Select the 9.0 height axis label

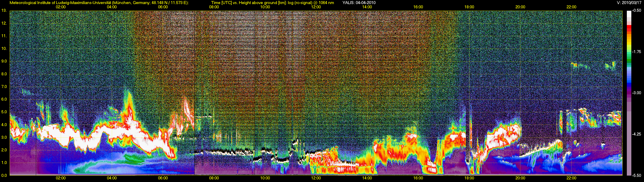pos(4,61)
